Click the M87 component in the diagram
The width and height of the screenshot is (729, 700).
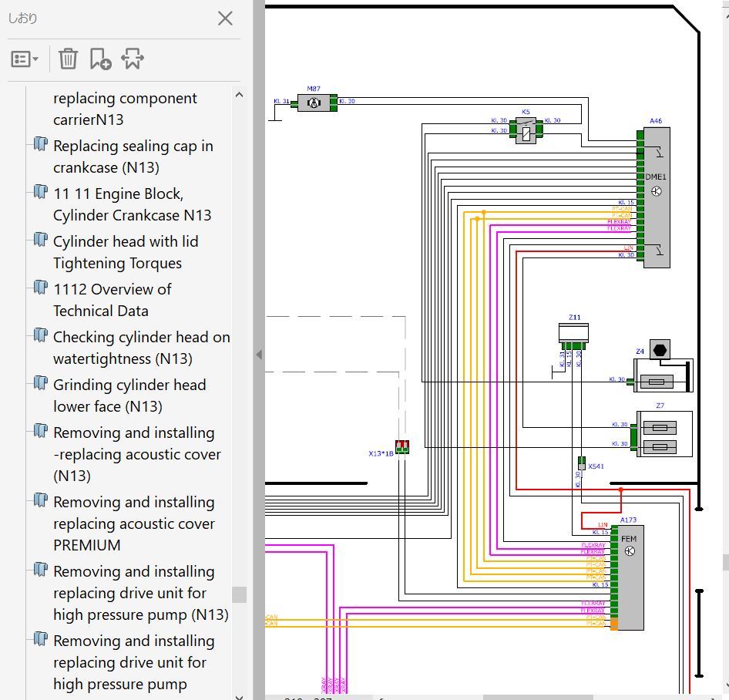[314, 103]
